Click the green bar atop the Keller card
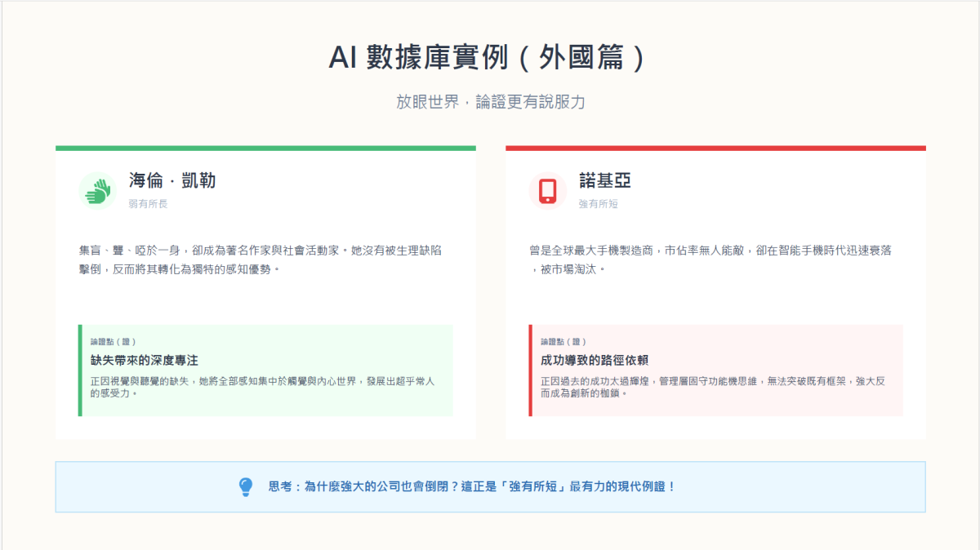The width and height of the screenshot is (980, 550). 265,149
